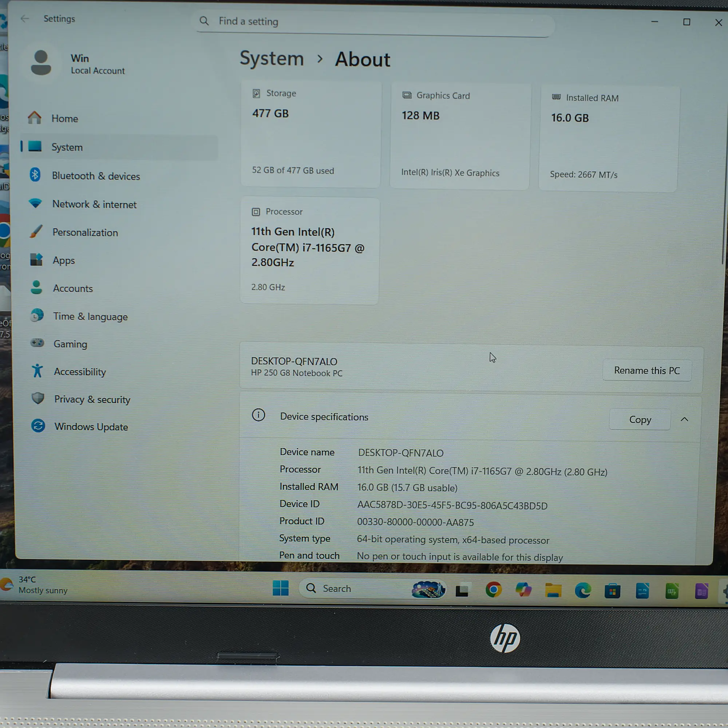The height and width of the screenshot is (728, 728).
Task: Collapse the Device specifications section
Action: [x=684, y=419]
